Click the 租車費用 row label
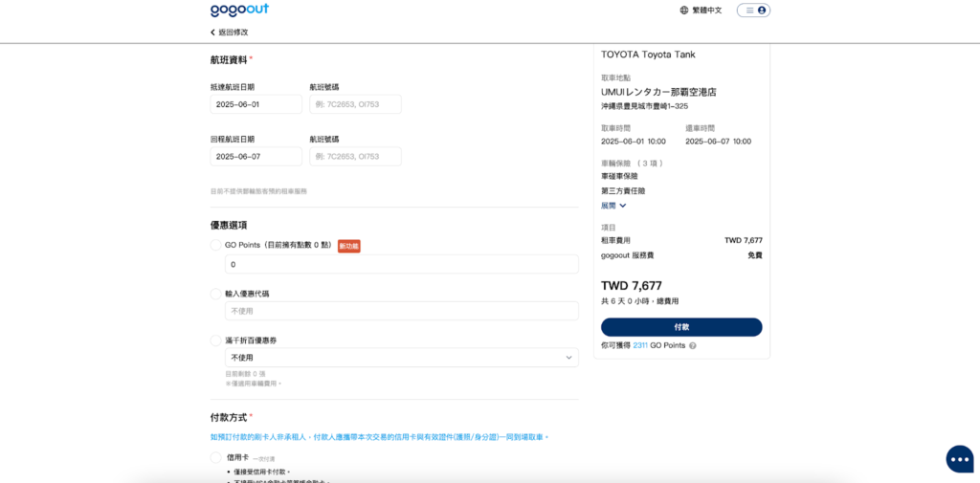This screenshot has height=483, width=980. [x=615, y=240]
